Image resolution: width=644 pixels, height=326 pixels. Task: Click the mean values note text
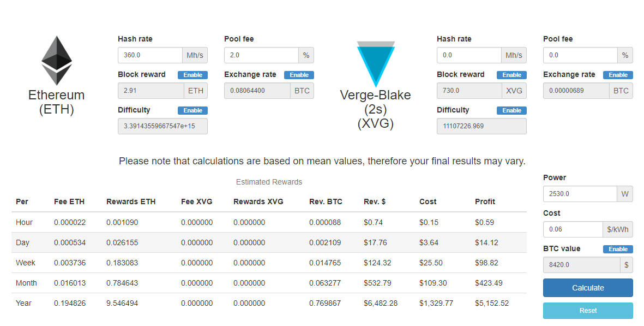click(x=322, y=161)
